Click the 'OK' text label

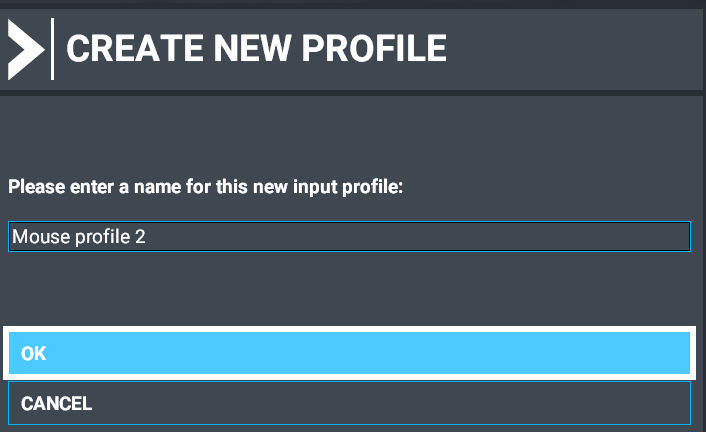tap(33, 353)
